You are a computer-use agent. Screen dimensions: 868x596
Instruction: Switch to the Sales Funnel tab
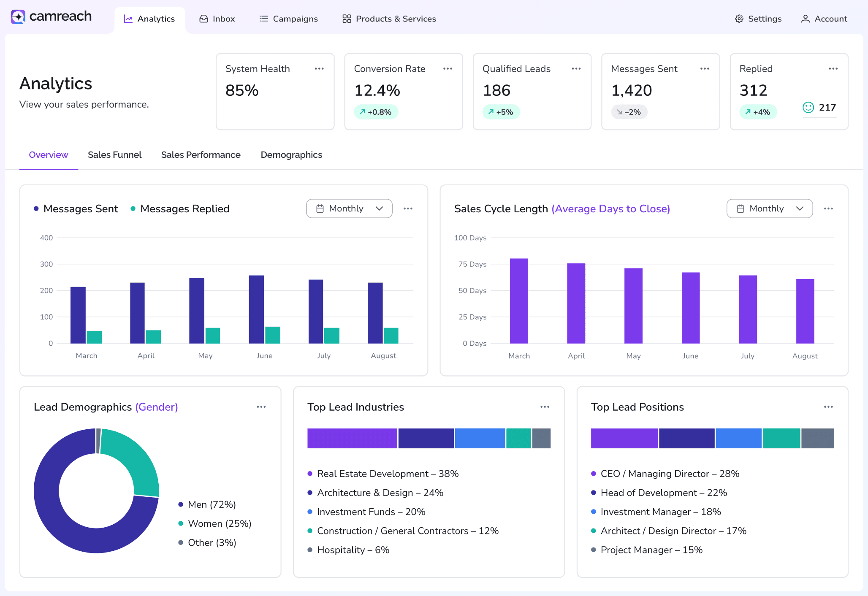coord(114,155)
